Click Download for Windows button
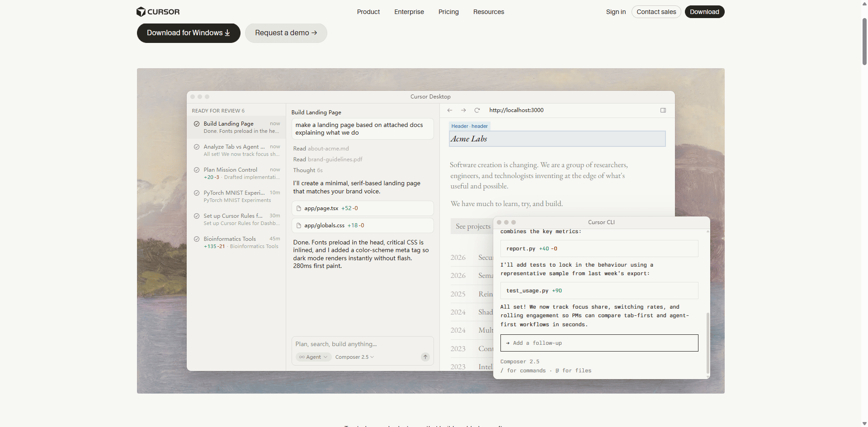The width and height of the screenshot is (868, 427). pyautogui.click(x=189, y=33)
